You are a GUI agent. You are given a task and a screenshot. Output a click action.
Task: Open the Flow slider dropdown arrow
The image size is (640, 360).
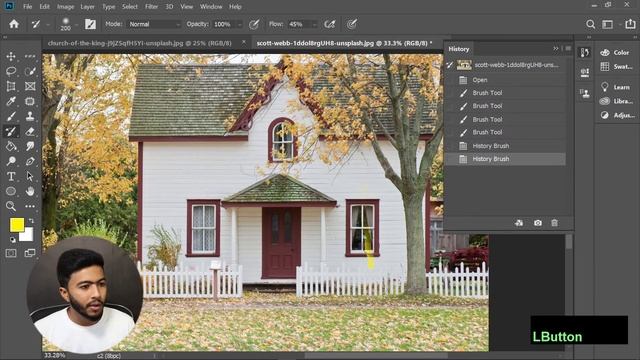(314, 24)
